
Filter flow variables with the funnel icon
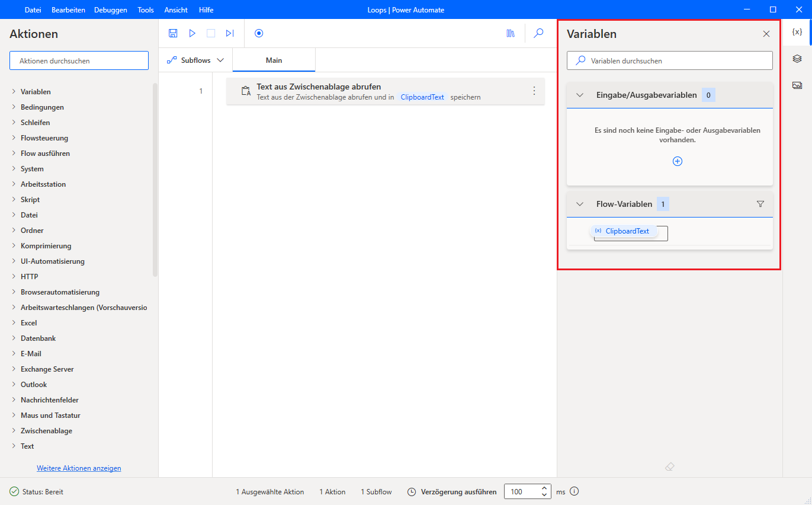point(760,204)
